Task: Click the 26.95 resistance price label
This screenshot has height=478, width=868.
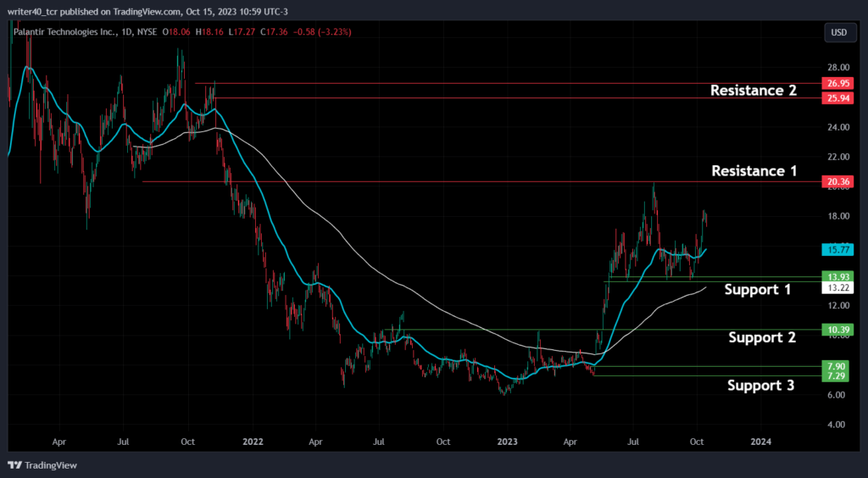Action: click(837, 84)
